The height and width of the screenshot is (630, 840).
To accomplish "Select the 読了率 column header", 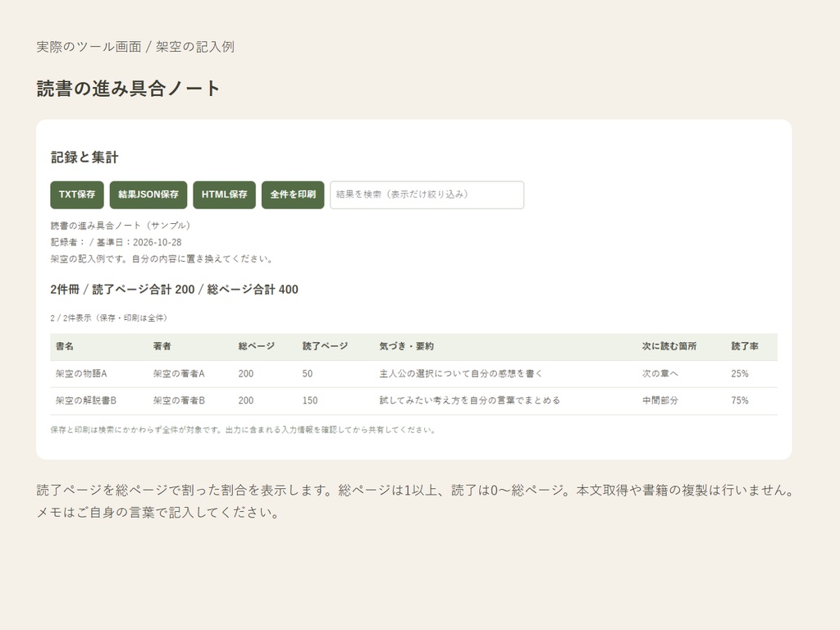I will click(745, 346).
